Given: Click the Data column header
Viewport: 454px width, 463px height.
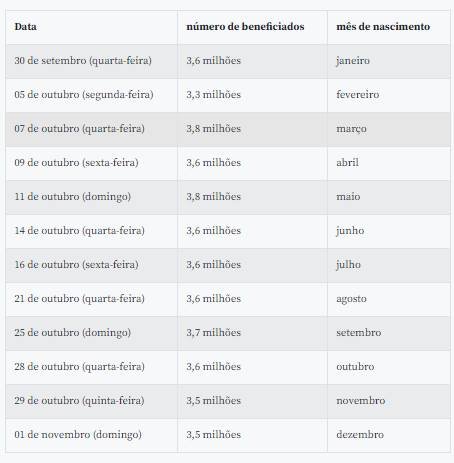Looking at the screenshot, I should point(92,27).
